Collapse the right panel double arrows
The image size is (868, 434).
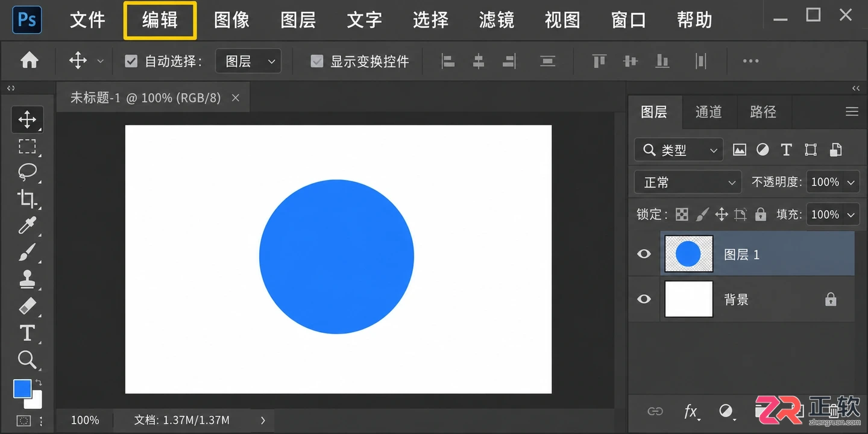pyautogui.click(x=855, y=88)
